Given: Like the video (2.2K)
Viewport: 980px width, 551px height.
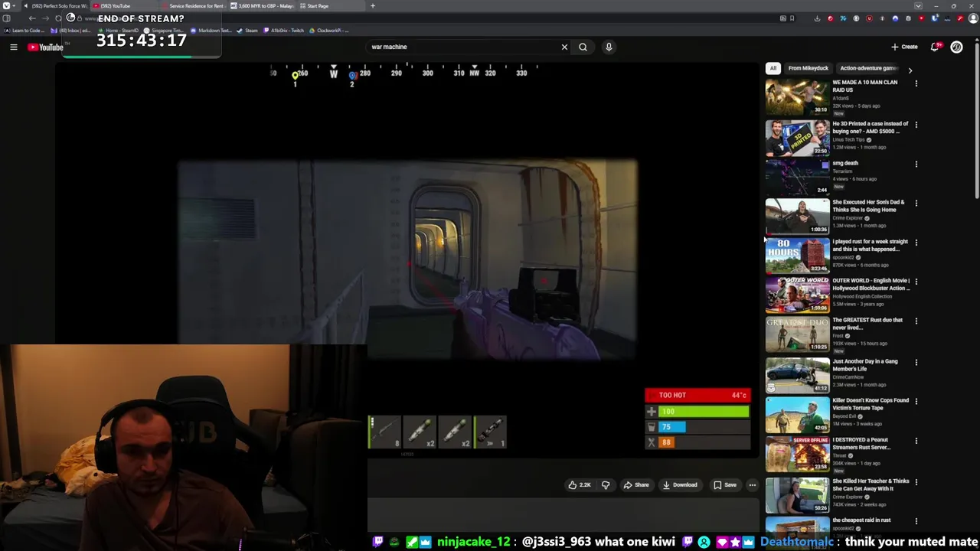Looking at the screenshot, I should tap(579, 484).
